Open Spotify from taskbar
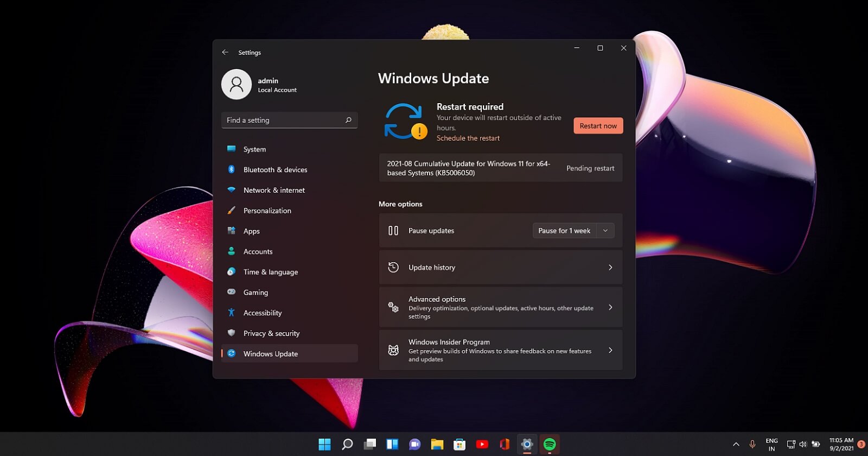868x456 pixels. pyautogui.click(x=550, y=445)
